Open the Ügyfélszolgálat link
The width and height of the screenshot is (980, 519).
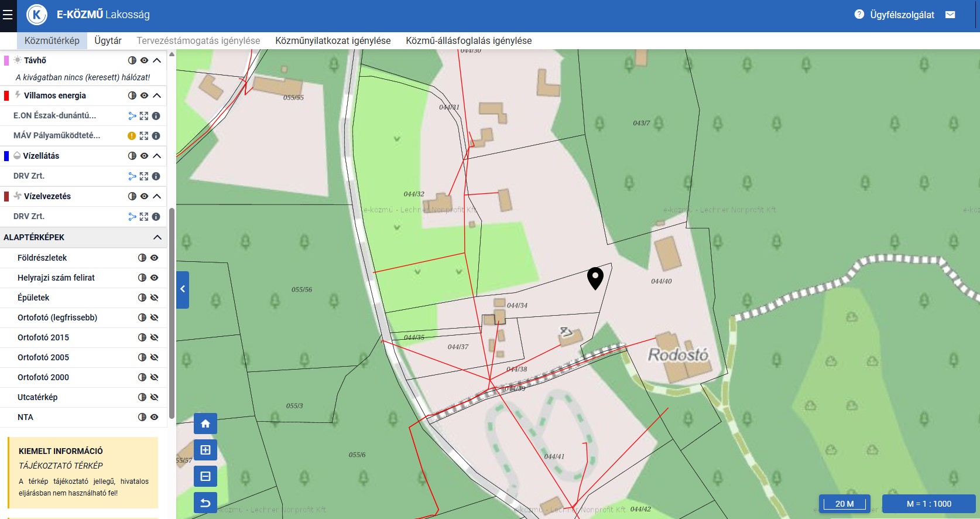902,15
